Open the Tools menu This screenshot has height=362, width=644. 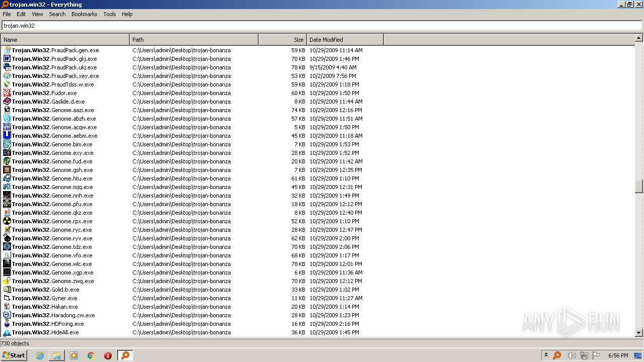pos(110,14)
